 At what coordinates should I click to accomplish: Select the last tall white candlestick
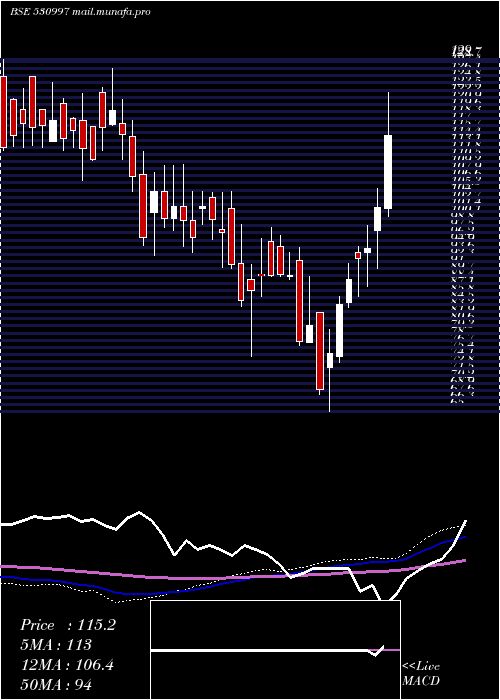click(x=388, y=172)
